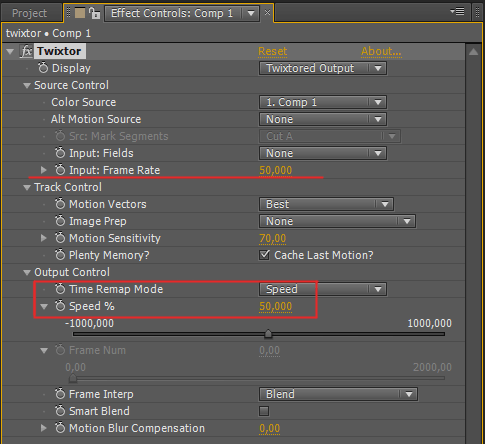This screenshot has width=485, height=444.
Task: Click the Motion Vectors stopwatch icon
Action: [x=60, y=204]
